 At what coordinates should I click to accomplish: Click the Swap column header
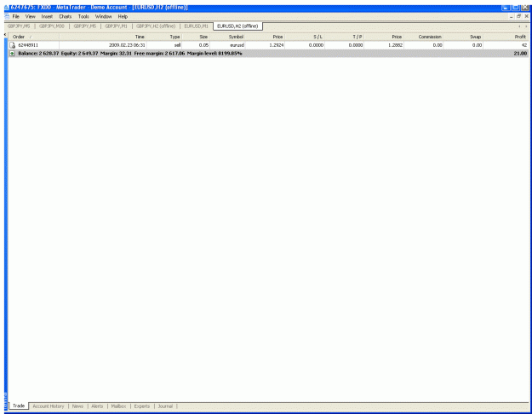point(463,37)
